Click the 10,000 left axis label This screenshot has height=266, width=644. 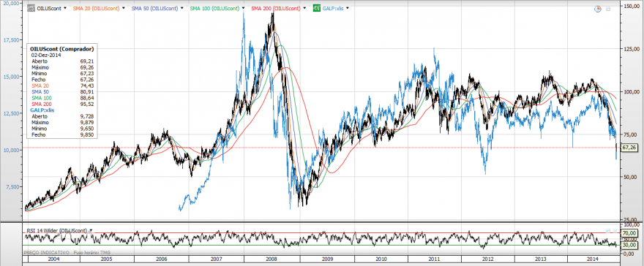point(12,150)
